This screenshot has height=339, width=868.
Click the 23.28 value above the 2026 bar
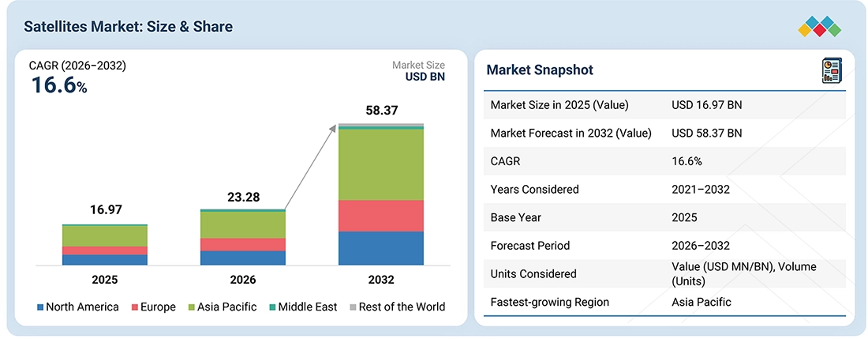pyautogui.click(x=243, y=198)
